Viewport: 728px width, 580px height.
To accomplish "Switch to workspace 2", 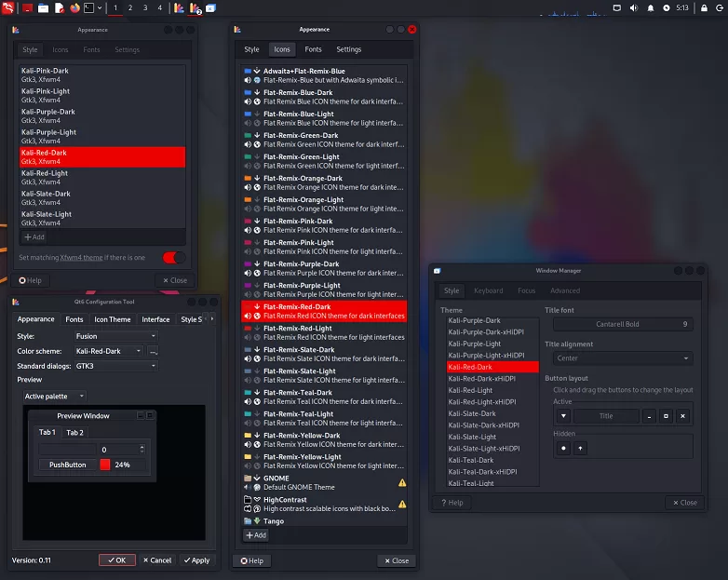I will click(x=130, y=7).
